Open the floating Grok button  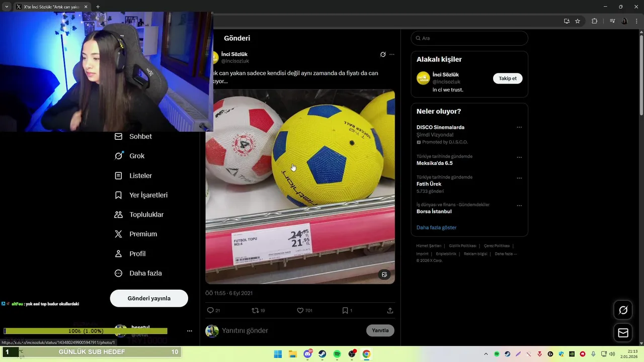point(623,310)
